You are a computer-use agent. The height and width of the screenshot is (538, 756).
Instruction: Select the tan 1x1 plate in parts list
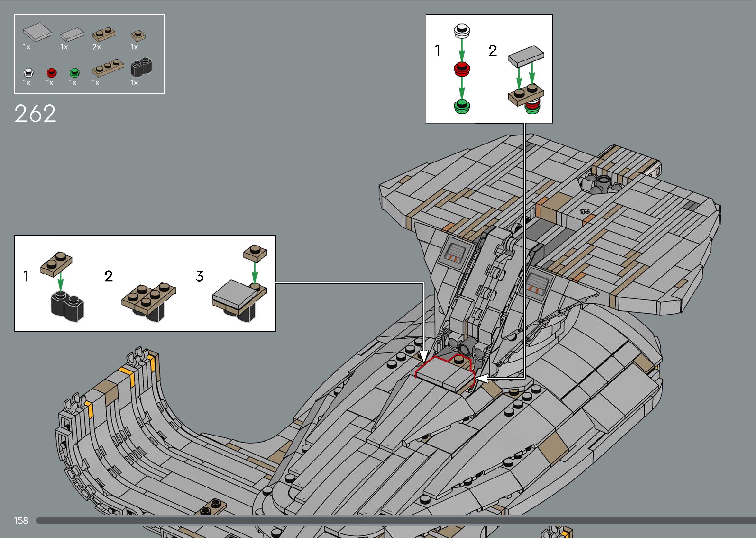[138, 35]
